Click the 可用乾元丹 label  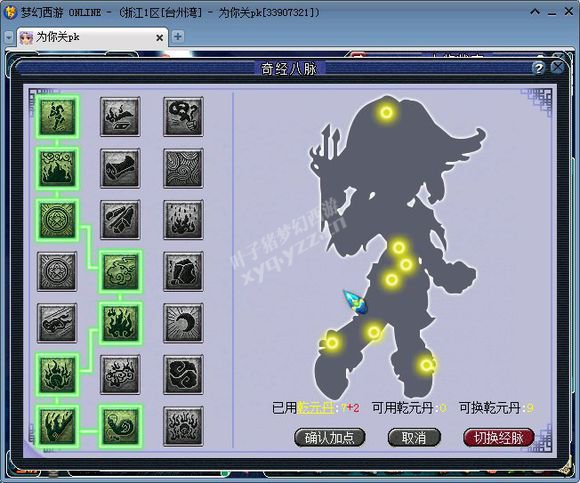tap(402, 408)
